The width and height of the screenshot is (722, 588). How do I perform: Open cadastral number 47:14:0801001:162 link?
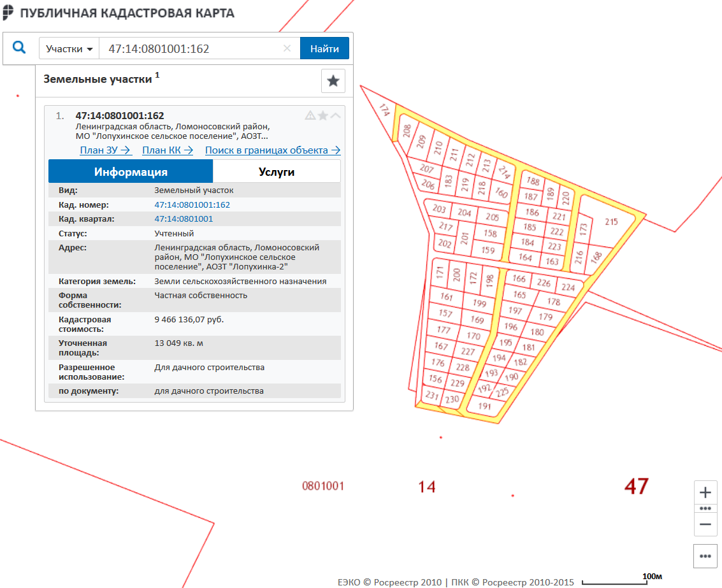[192, 205]
